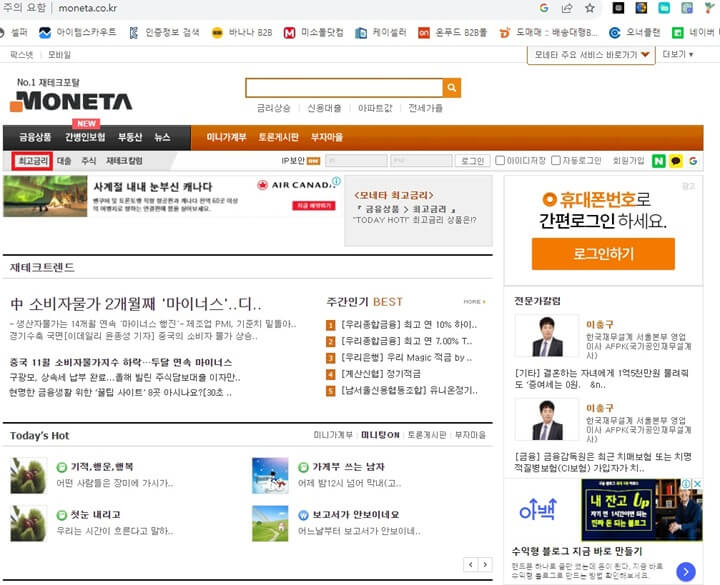The height and width of the screenshot is (585, 720).
Task: Close the 아백 blog advertisement
Action: [697, 484]
